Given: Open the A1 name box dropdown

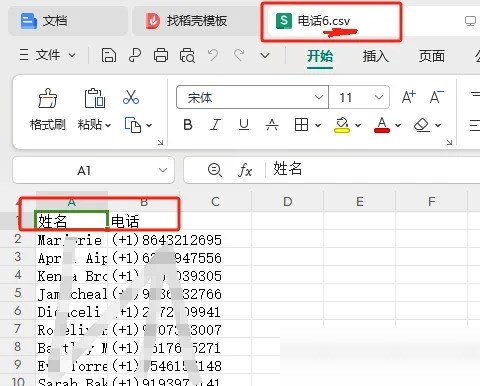Looking at the screenshot, I should pyautogui.click(x=163, y=170).
